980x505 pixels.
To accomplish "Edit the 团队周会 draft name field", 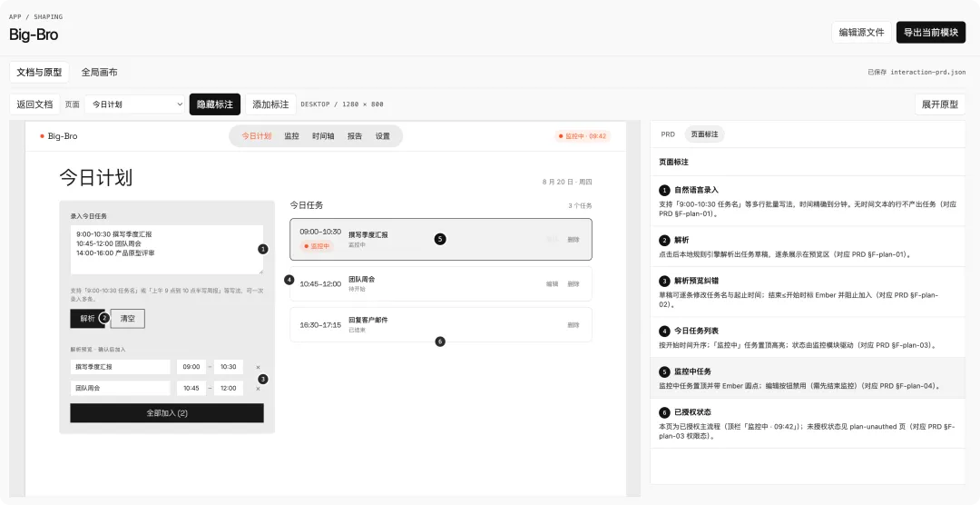I will click(120, 388).
